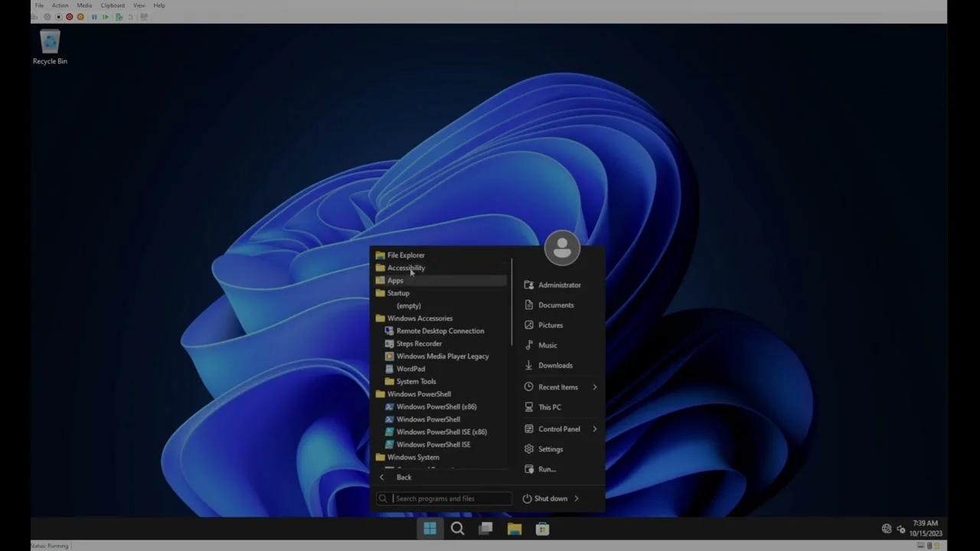Pause the virtual machine
980x551 pixels.
[x=94, y=17]
